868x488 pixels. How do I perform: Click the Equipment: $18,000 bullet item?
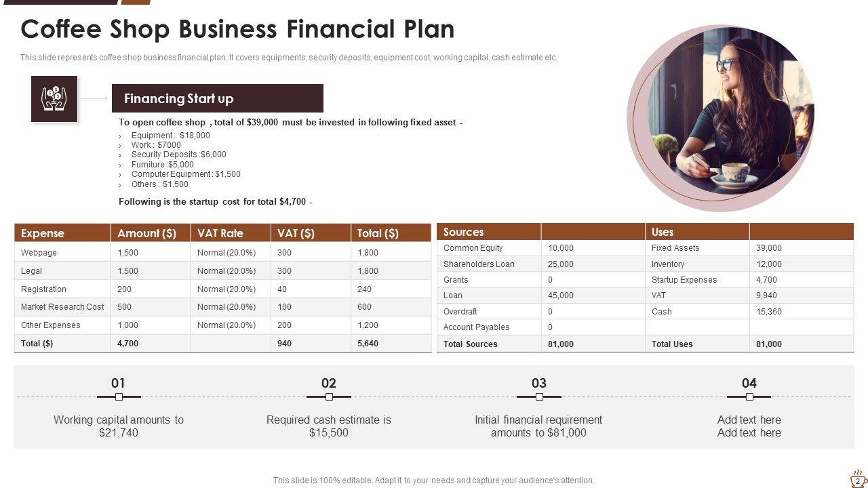pyautogui.click(x=171, y=136)
